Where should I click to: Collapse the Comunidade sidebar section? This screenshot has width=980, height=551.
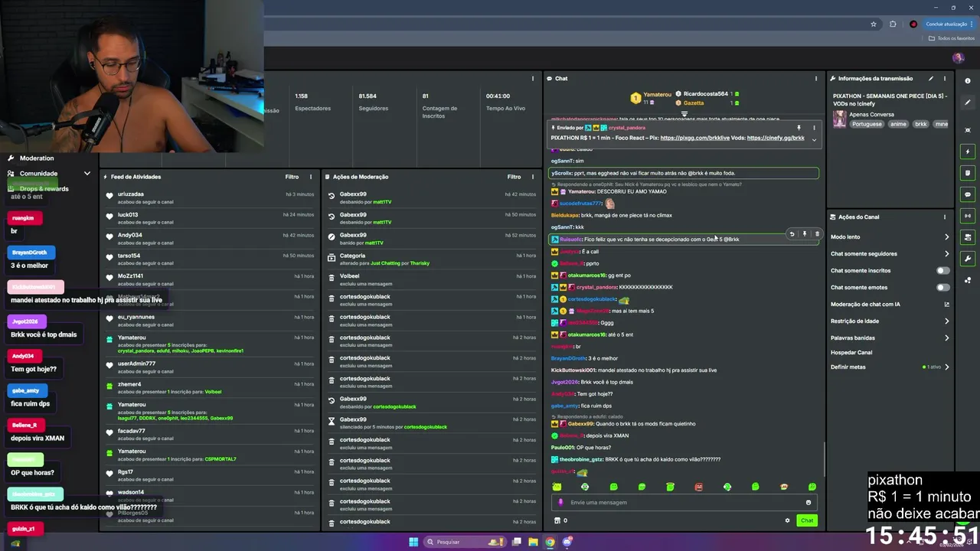(87, 174)
